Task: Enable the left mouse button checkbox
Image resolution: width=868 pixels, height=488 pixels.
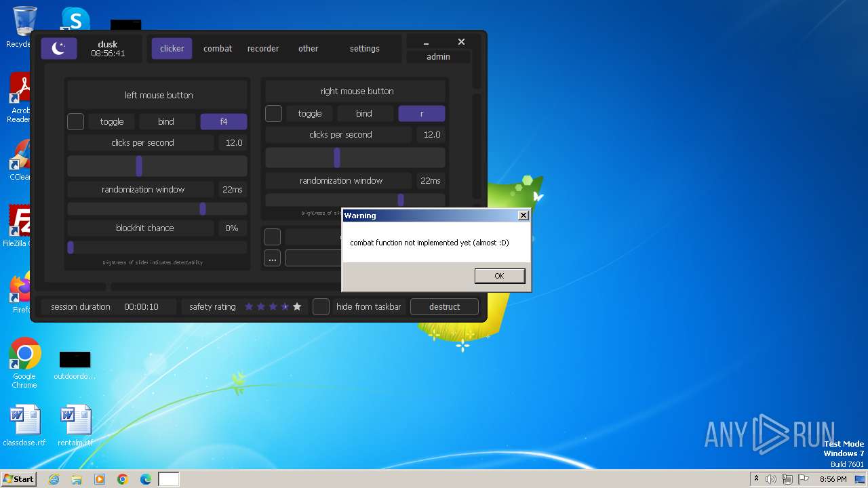Action: pyautogui.click(x=76, y=121)
